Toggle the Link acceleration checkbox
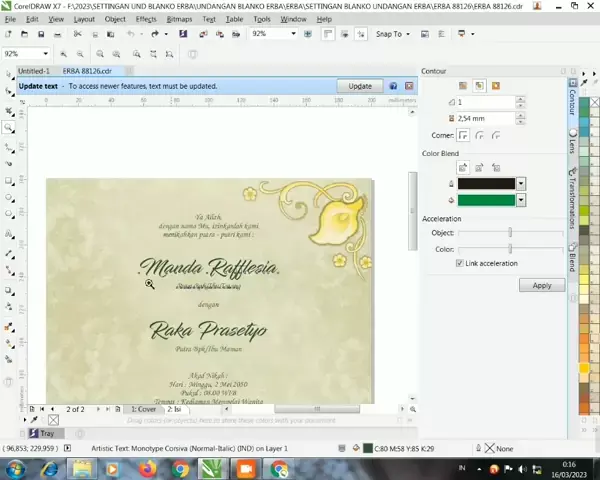This screenshot has width=600, height=480. coord(460,263)
